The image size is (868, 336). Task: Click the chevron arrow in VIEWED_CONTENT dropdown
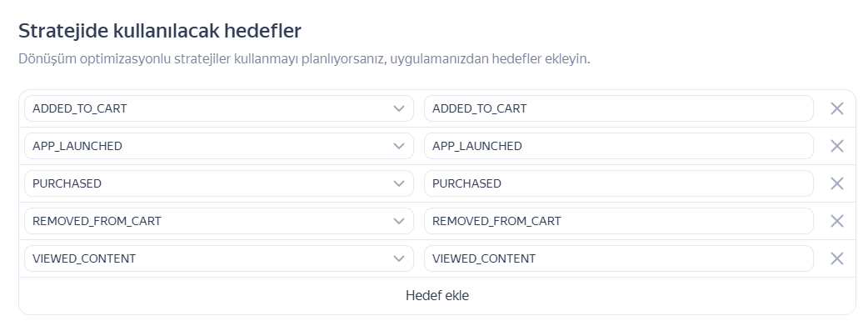pos(399,258)
